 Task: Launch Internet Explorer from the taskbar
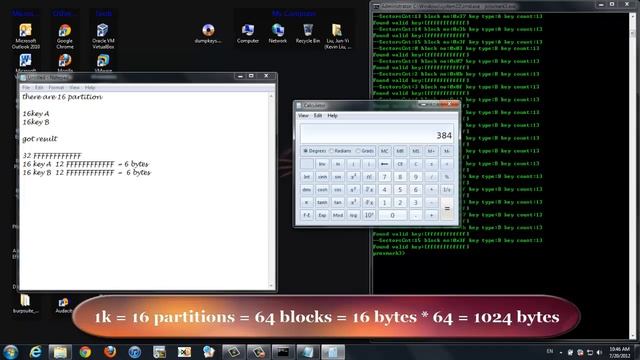[36, 352]
